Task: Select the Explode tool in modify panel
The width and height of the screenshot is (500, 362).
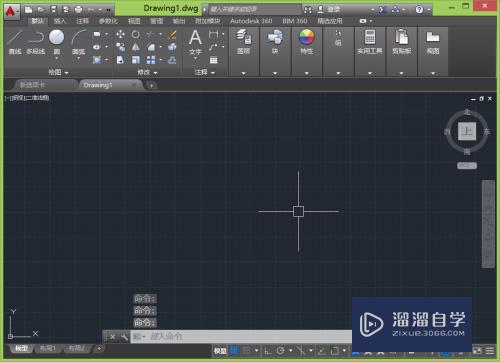Action: [172, 47]
